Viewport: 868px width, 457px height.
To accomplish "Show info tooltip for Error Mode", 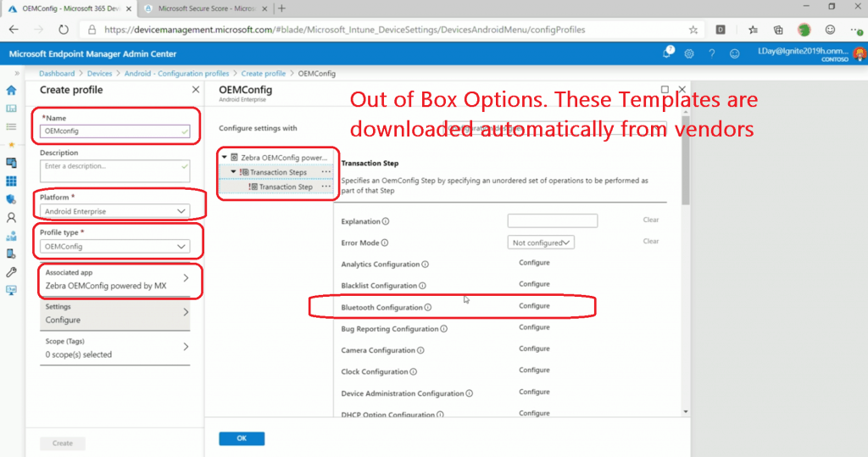I will 385,242.
